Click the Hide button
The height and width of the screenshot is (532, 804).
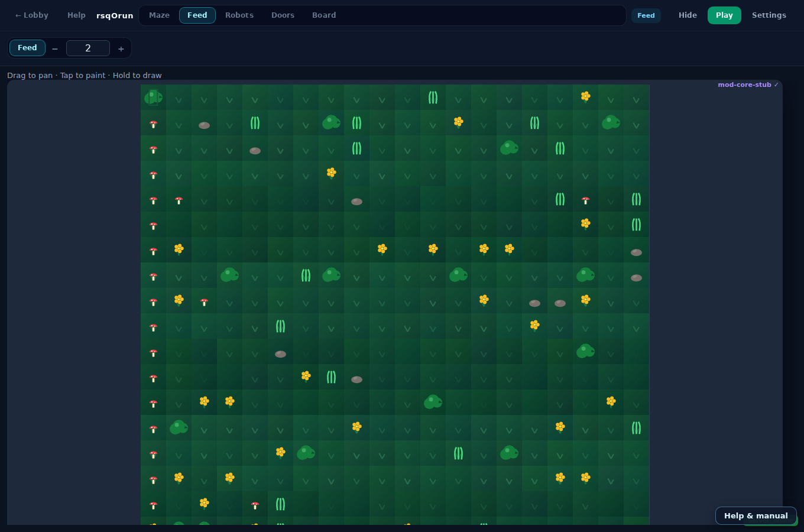688,15
